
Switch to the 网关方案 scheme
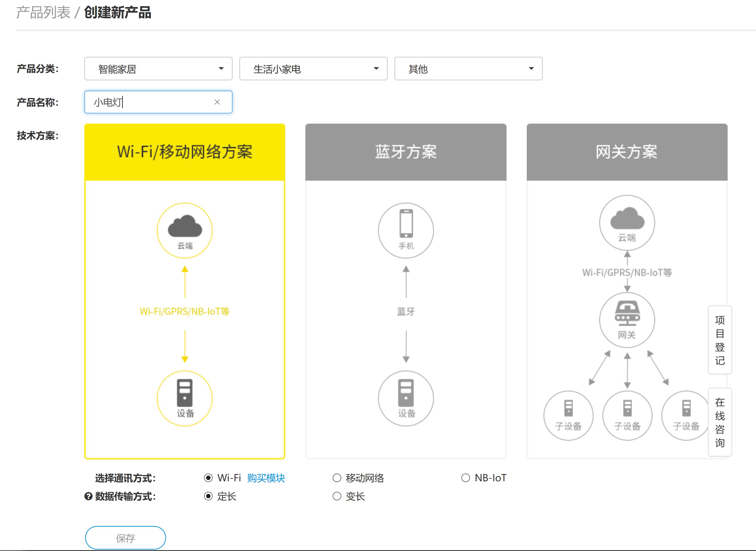(627, 152)
